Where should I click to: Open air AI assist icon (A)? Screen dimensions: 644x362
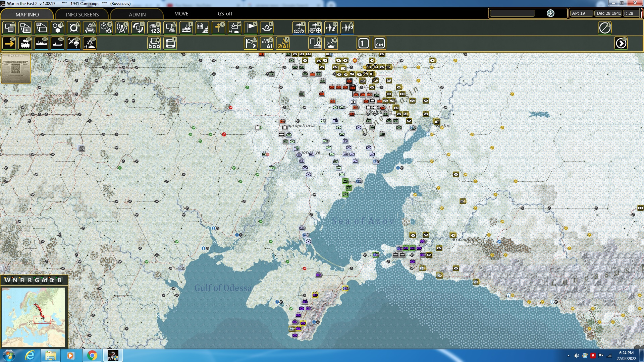pyautogui.click(x=283, y=44)
